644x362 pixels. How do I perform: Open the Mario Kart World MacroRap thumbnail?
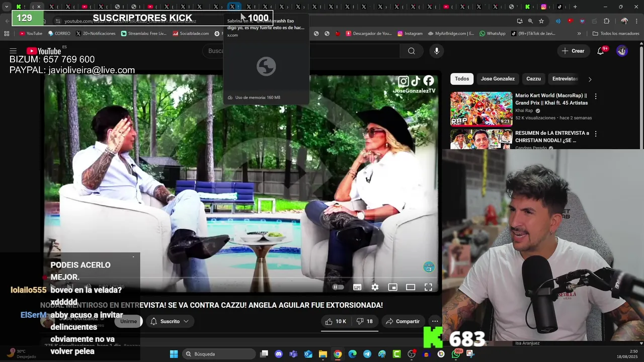tap(481, 109)
